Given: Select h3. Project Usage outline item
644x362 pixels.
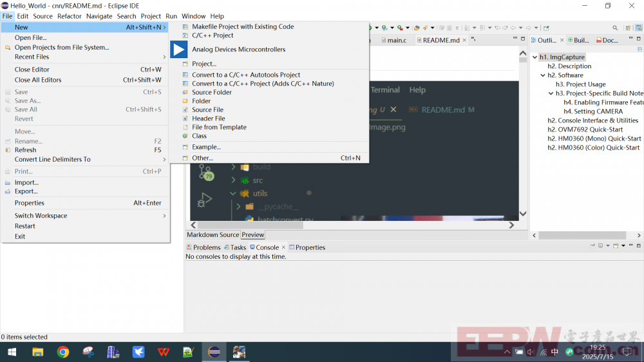Looking at the screenshot, I should coord(580,84).
